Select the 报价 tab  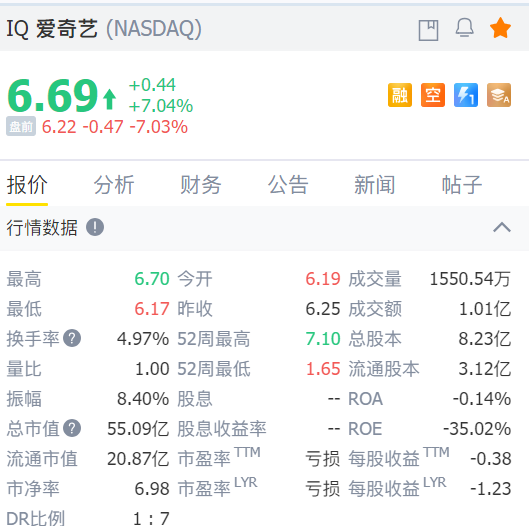tap(27, 185)
